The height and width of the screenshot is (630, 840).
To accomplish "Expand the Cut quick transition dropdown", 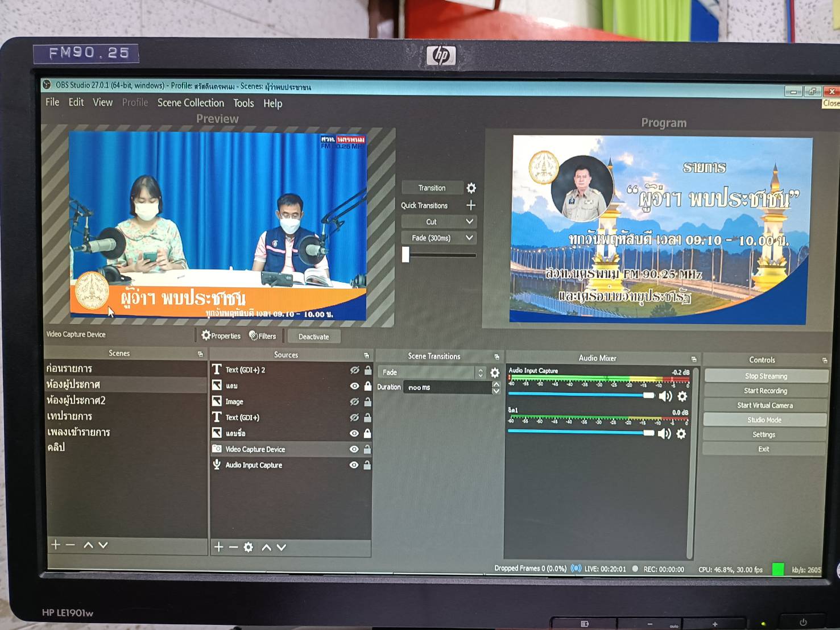I will click(x=470, y=221).
